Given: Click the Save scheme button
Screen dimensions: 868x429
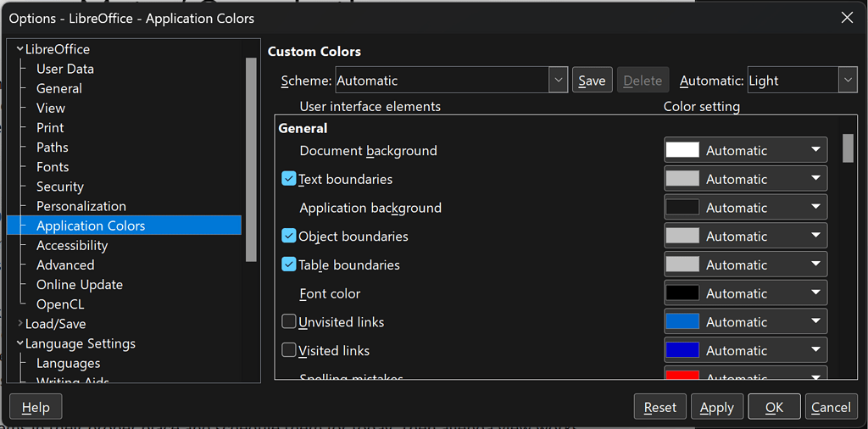Looking at the screenshot, I should click(592, 81).
